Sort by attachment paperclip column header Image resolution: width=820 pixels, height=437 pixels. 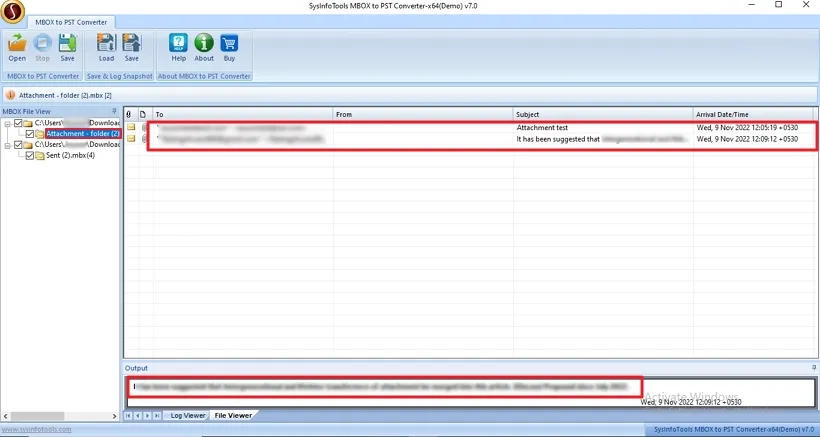click(x=129, y=114)
